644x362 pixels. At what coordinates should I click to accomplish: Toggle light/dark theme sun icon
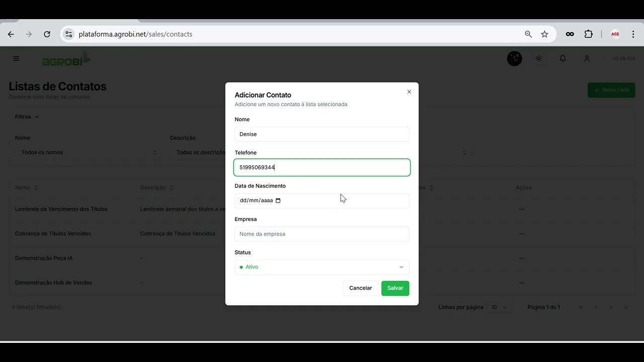tap(539, 59)
